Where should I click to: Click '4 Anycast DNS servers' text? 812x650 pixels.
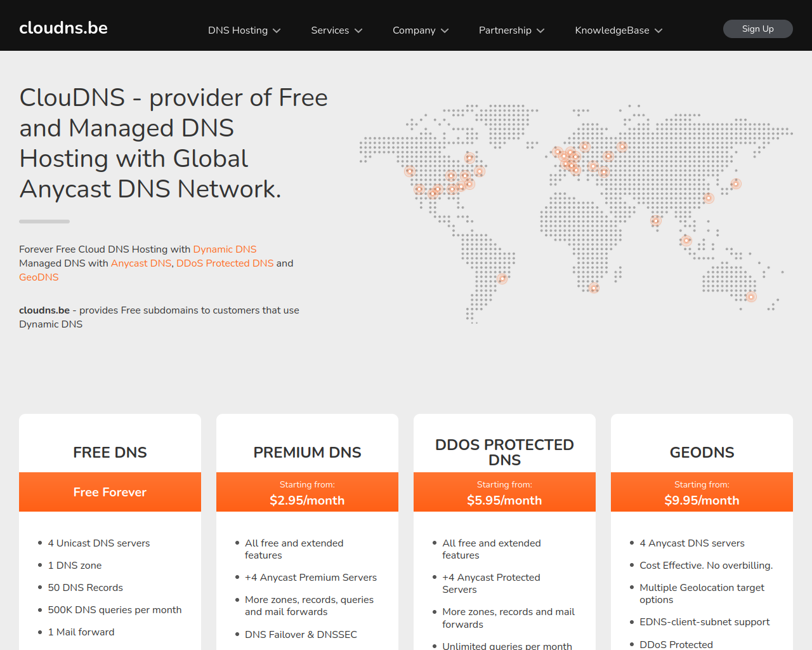tap(692, 543)
